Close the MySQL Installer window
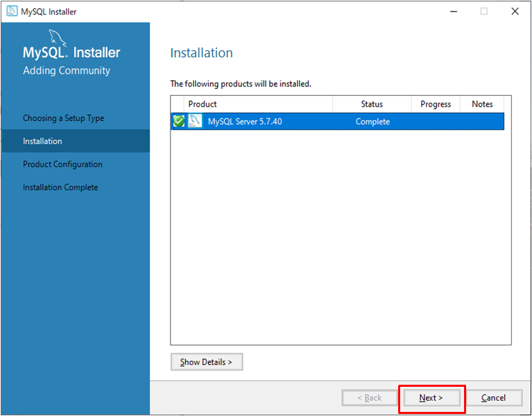Viewport: 532px width, 416px height. pyautogui.click(x=515, y=11)
